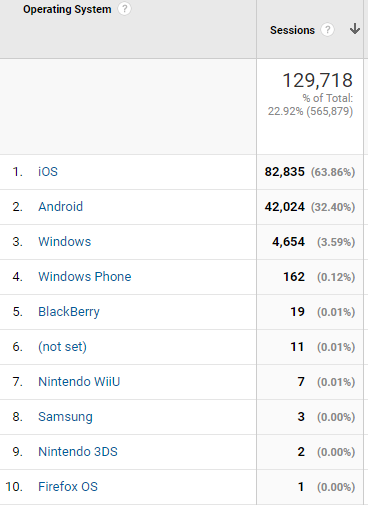Toggle sort order with the Sessions arrow
The image size is (368, 506).
coord(355,29)
